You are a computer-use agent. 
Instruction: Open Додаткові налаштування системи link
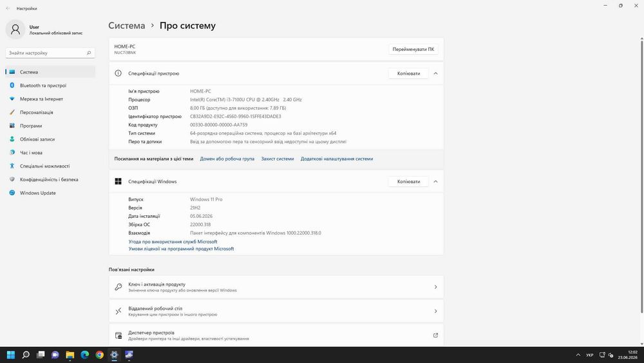pos(337,159)
